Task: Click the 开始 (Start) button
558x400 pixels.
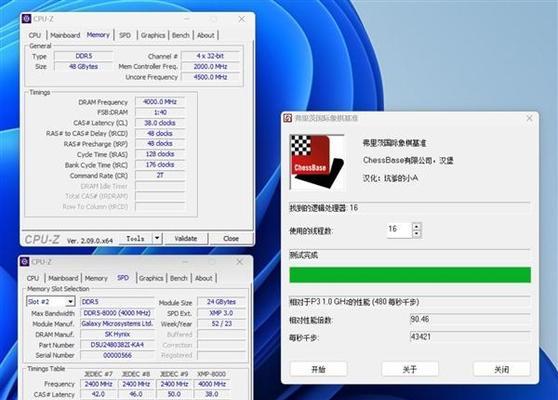Action: pyautogui.click(x=319, y=369)
